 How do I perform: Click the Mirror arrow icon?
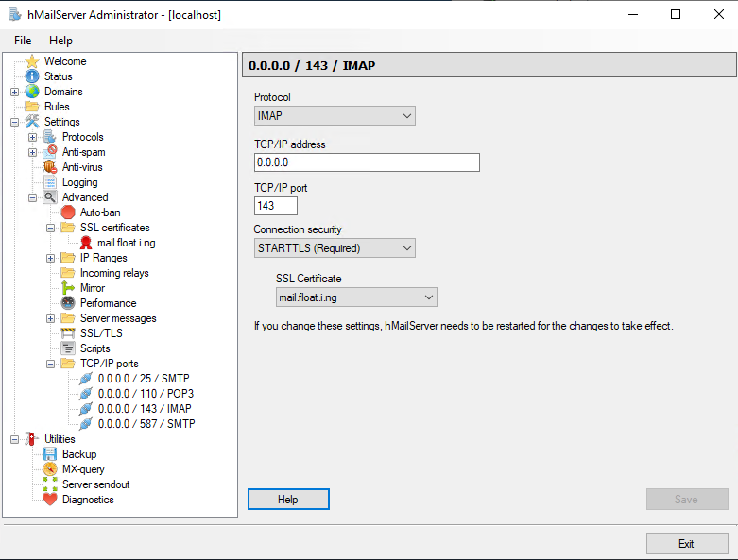[x=68, y=288]
